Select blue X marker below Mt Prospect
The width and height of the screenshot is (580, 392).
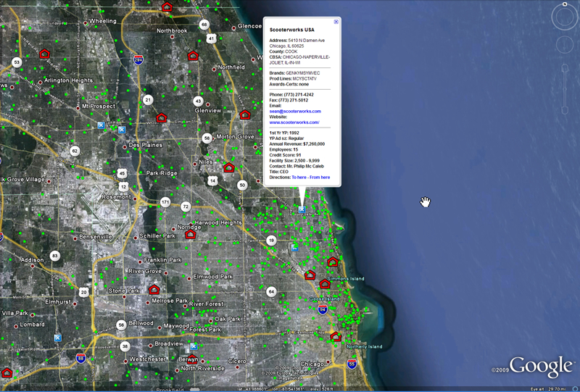(101, 125)
